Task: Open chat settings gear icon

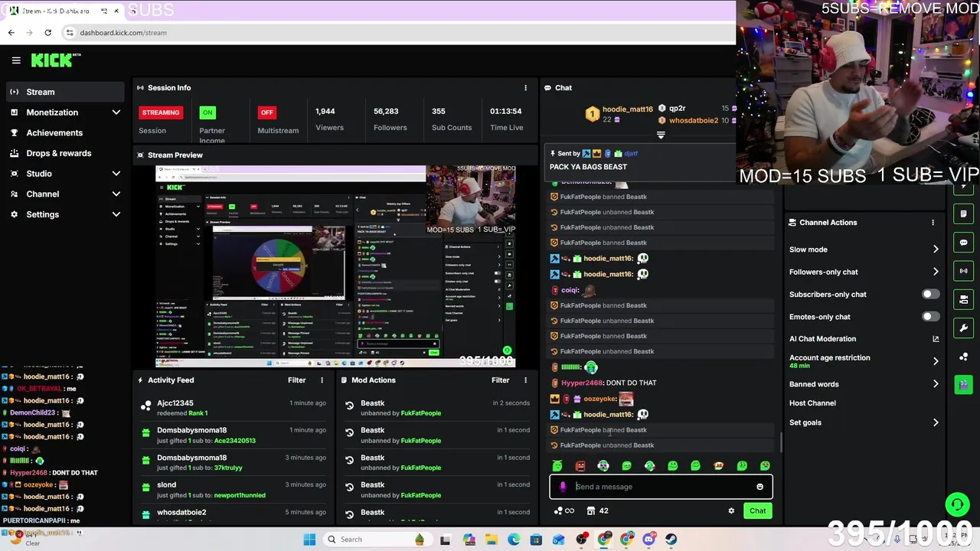Action: click(731, 510)
